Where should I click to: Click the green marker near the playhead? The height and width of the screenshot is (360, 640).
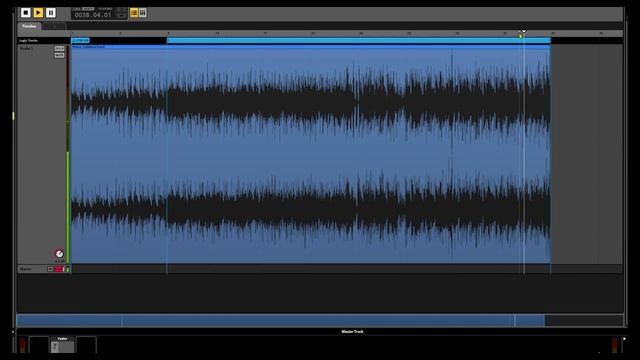click(520, 37)
